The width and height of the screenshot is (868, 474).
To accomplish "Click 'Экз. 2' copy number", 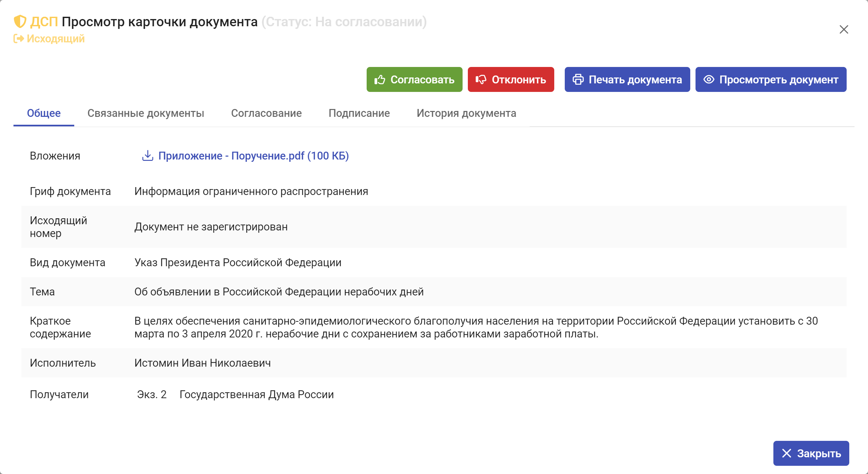I will tap(152, 395).
